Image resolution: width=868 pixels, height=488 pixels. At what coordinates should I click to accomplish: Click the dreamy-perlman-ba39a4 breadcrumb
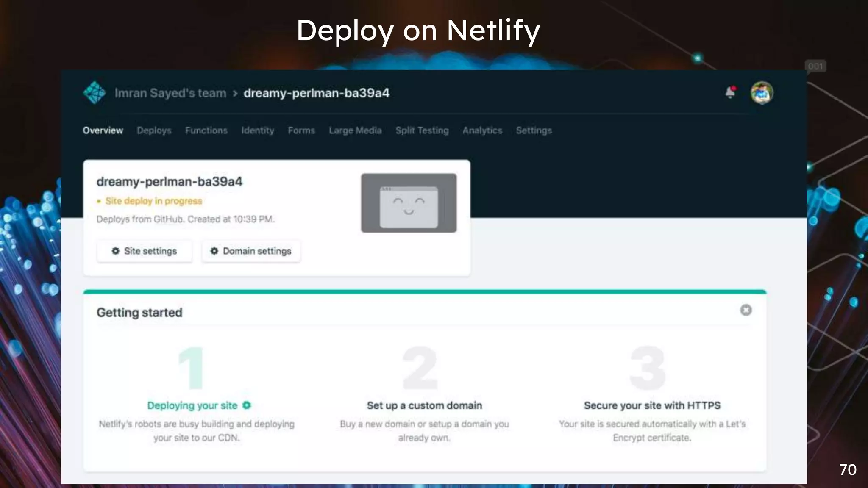317,93
